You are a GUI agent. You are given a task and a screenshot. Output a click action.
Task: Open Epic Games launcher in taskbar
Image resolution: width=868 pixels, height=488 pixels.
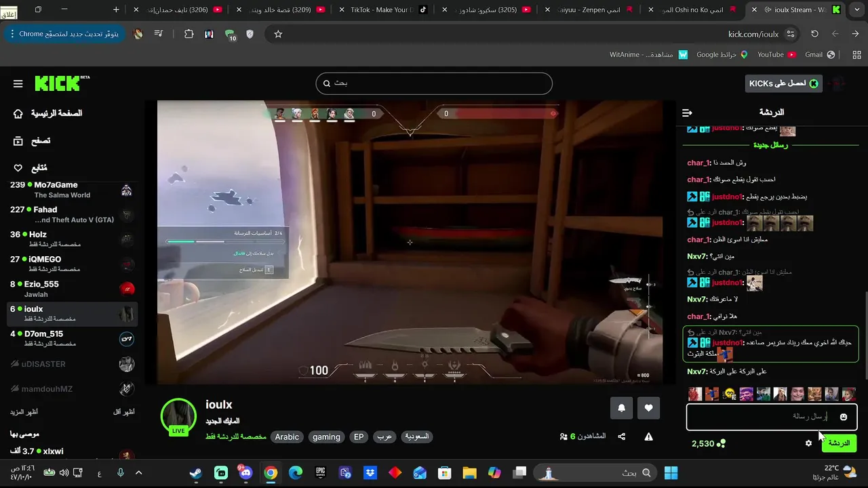click(320, 472)
